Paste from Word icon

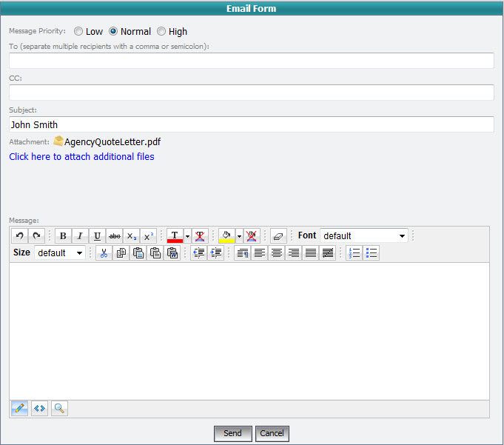pyautogui.click(x=172, y=253)
